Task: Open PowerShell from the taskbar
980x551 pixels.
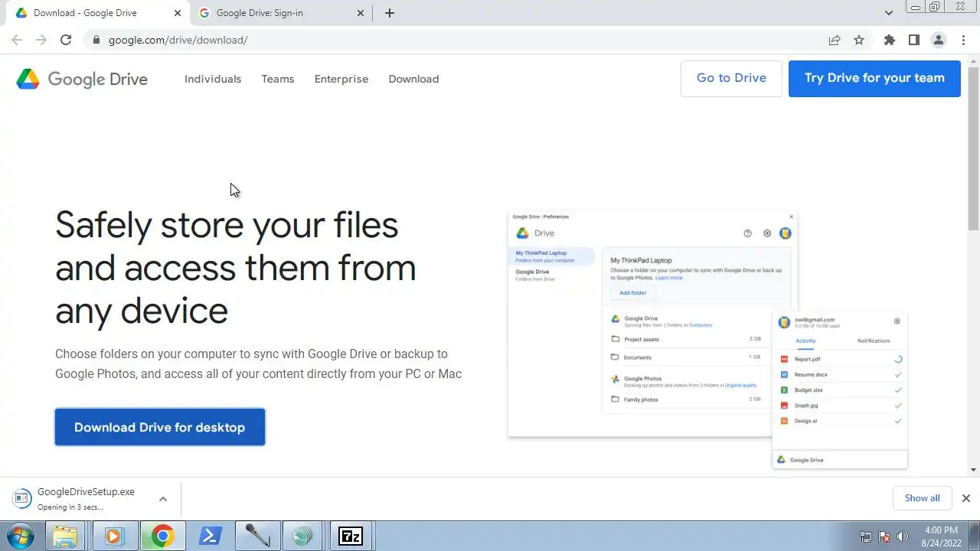Action: (210, 536)
